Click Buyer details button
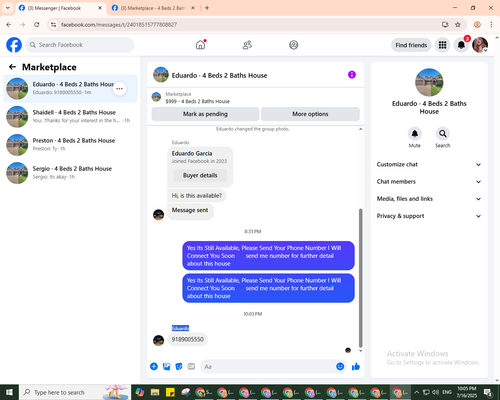 tap(200, 175)
